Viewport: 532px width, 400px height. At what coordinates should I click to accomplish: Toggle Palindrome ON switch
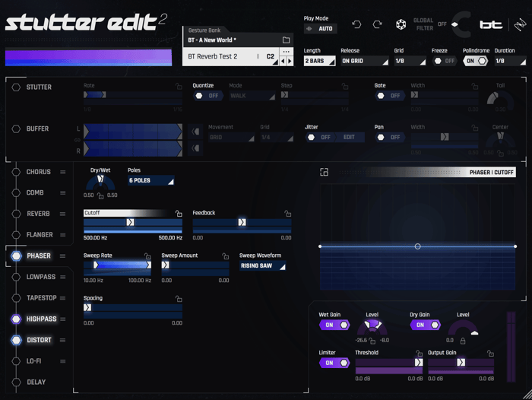(x=476, y=61)
